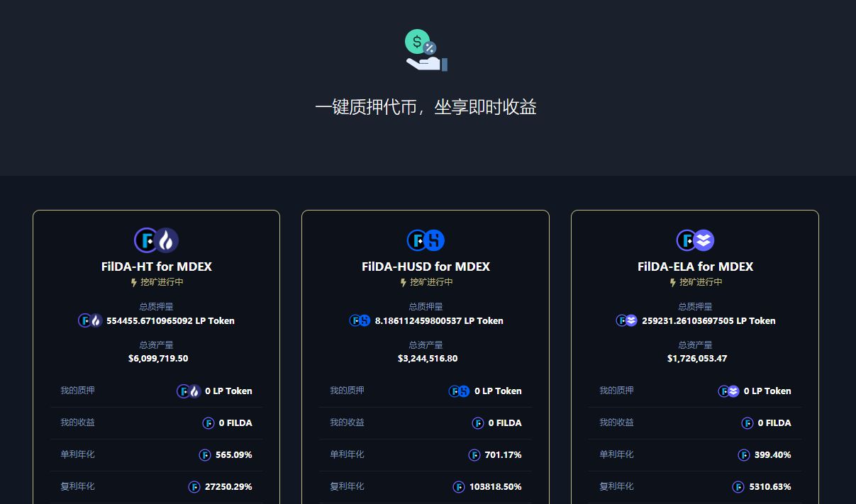
Task: Select the FilDA-HT for MDEX title
Action: click(157, 267)
